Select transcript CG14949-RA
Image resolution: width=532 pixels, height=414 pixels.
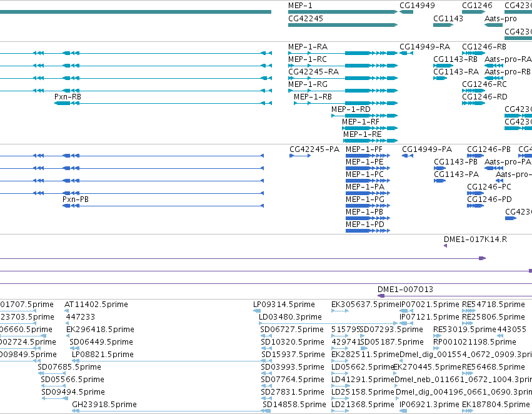(x=424, y=47)
